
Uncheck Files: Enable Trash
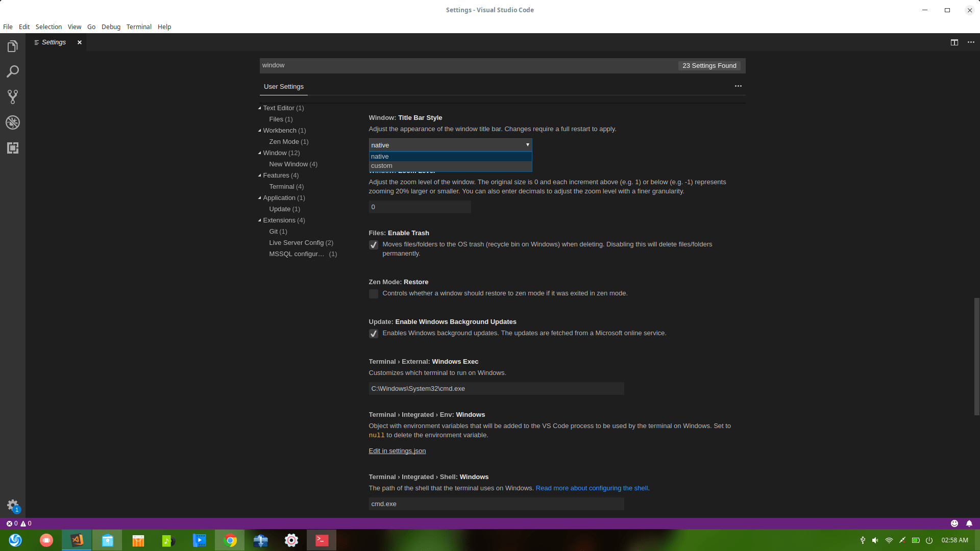(373, 245)
